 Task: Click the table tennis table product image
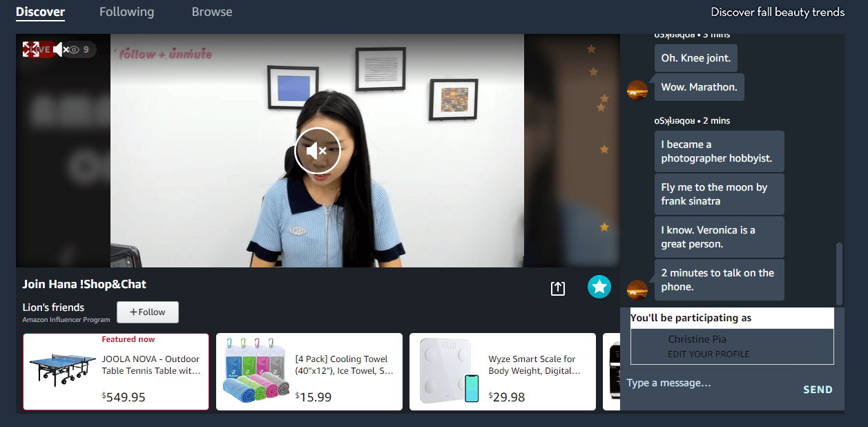(x=63, y=370)
